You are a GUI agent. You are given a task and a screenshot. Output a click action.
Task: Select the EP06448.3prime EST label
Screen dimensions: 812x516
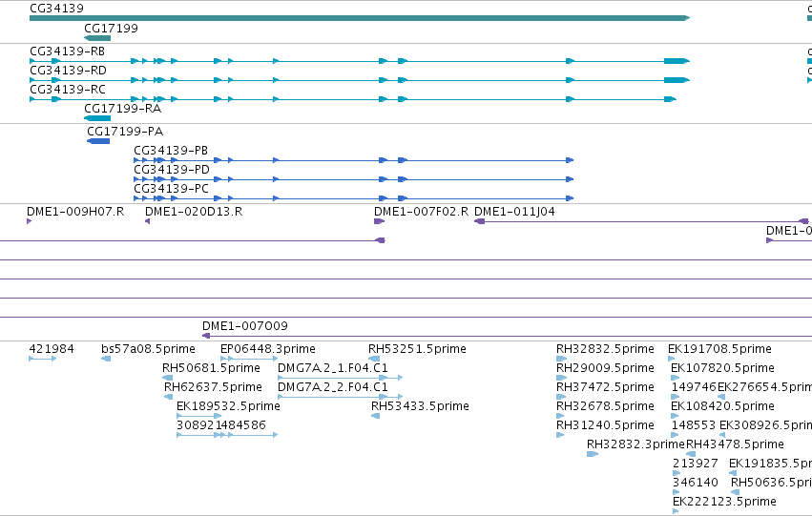[x=268, y=349]
